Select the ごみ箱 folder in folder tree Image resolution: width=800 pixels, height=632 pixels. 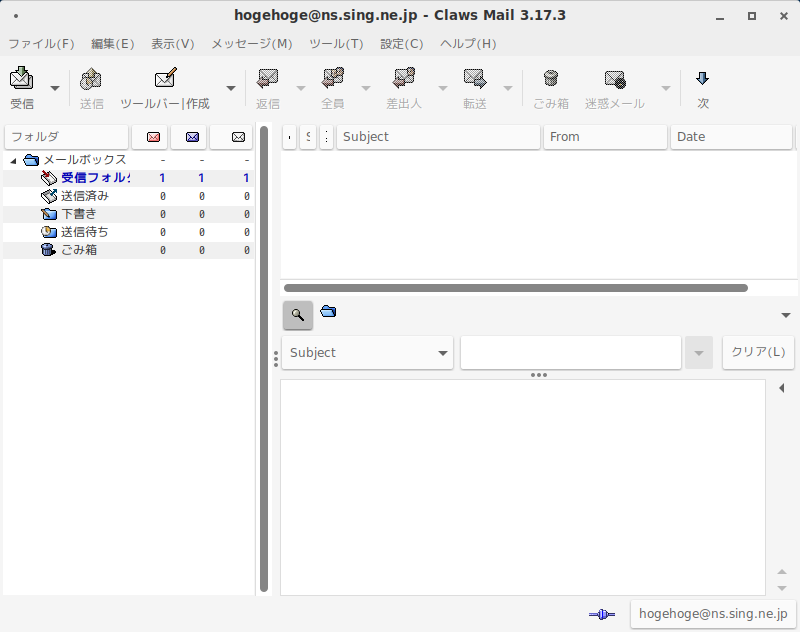pos(129,250)
